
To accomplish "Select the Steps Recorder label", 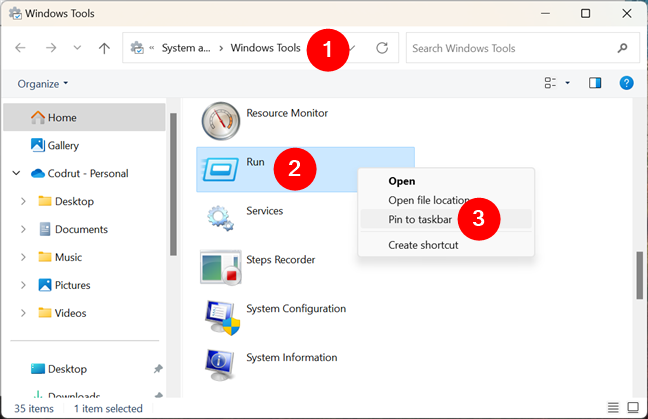I will point(281,259).
